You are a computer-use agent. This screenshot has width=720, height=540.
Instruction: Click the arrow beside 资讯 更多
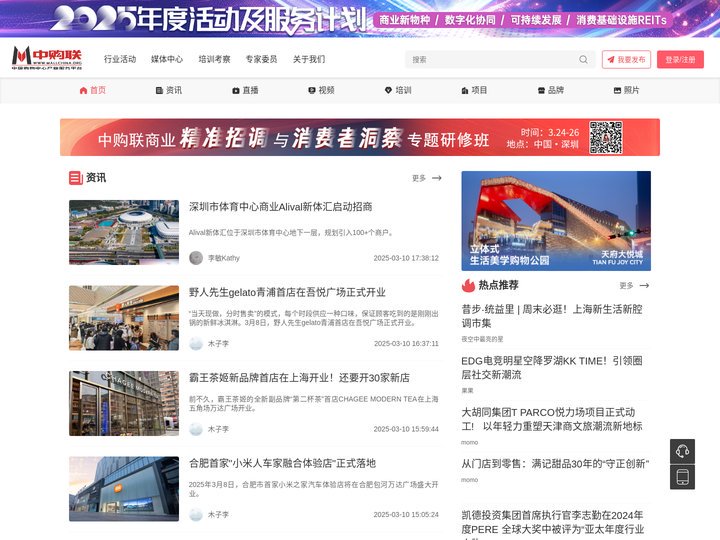point(437,178)
